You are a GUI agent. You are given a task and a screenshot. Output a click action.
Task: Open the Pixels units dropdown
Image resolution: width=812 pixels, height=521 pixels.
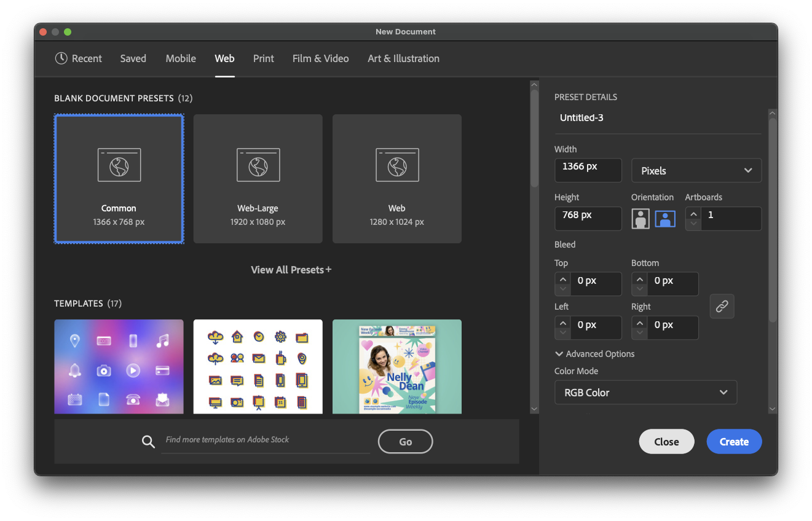(696, 170)
